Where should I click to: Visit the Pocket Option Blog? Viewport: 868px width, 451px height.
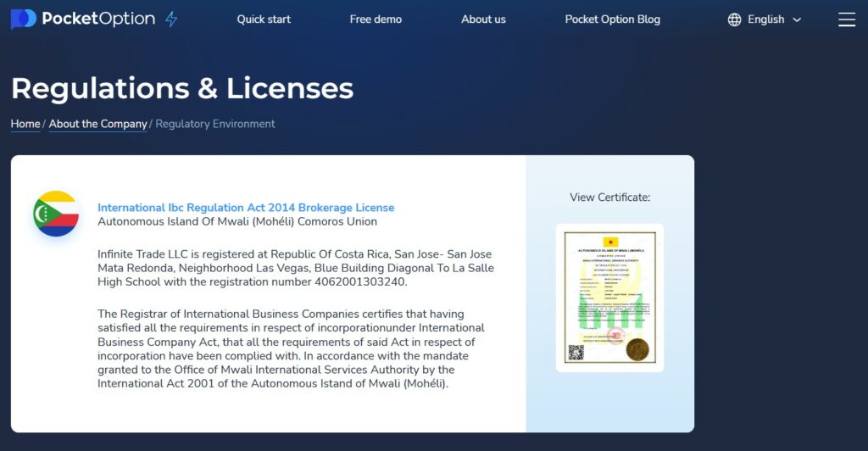tap(612, 19)
